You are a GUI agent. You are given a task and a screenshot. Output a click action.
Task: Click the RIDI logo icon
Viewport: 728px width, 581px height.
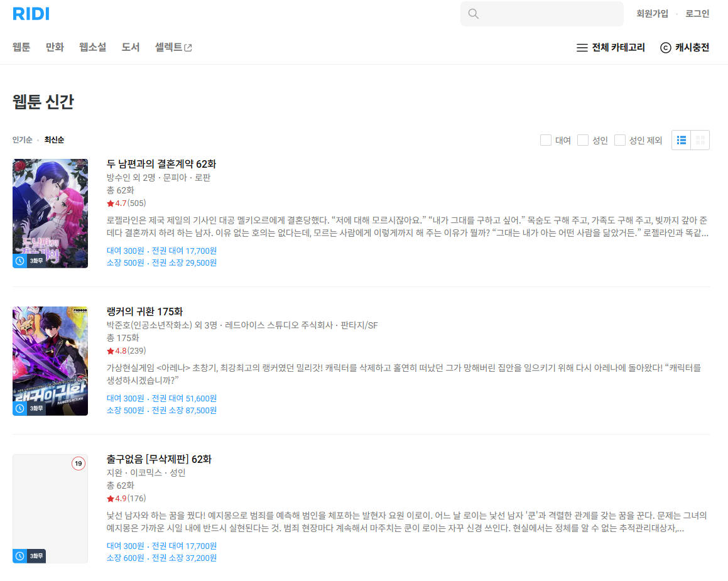tap(30, 13)
